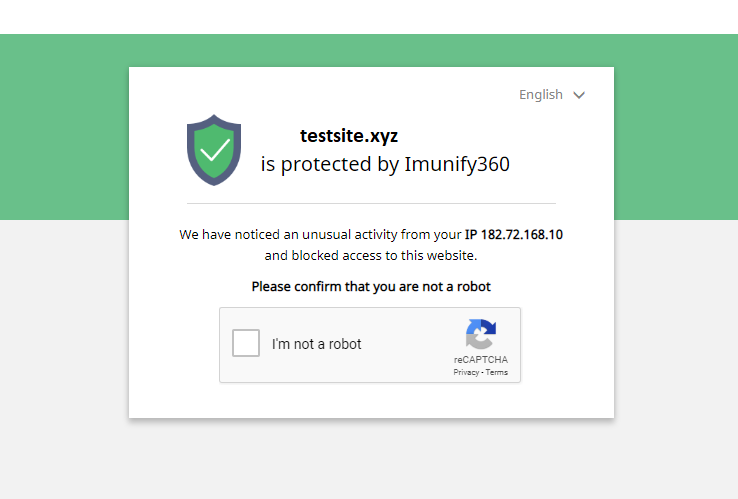Viewport: 738px width, 499px height.
Task: Click the "and blocked access to this website" line
Action: (371, 256)
